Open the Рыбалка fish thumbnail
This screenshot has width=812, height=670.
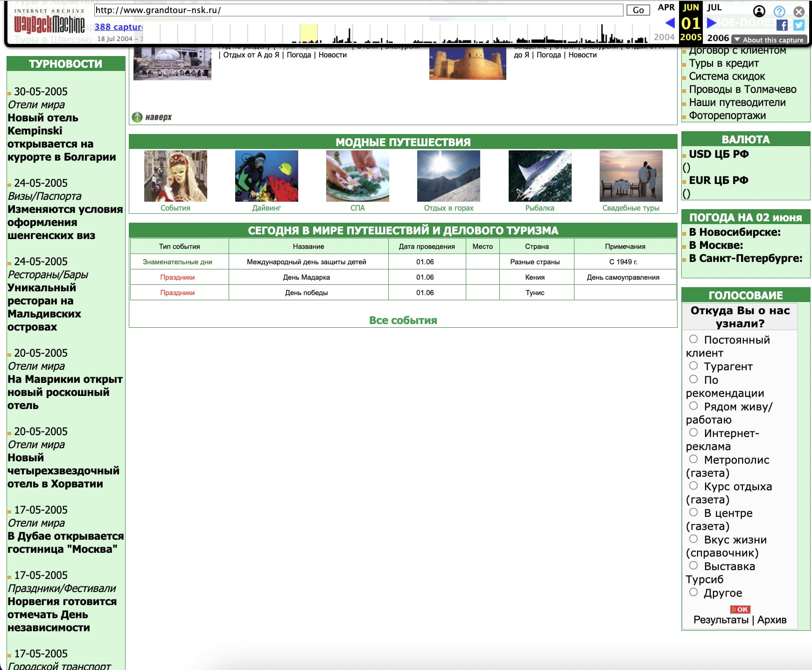[x=540, y=176]
